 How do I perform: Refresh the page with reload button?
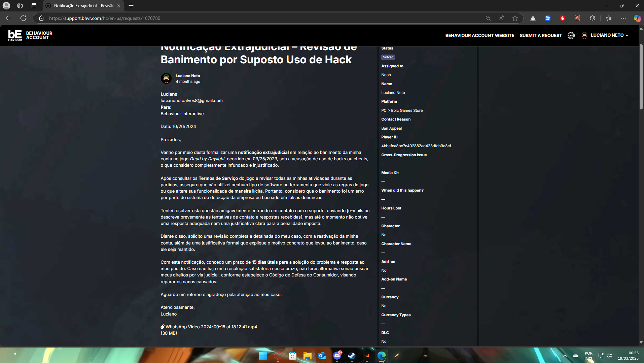point(23,18)
